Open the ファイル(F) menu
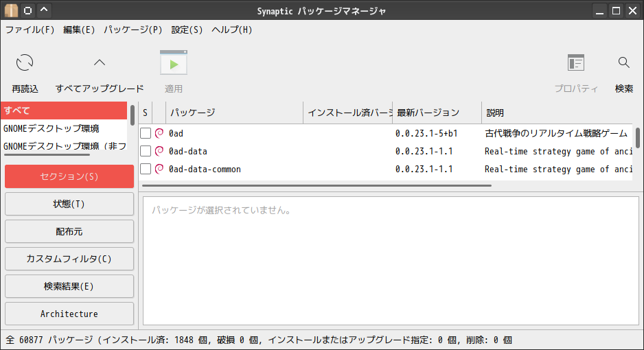The image size is (644, 350). point(30,30)
